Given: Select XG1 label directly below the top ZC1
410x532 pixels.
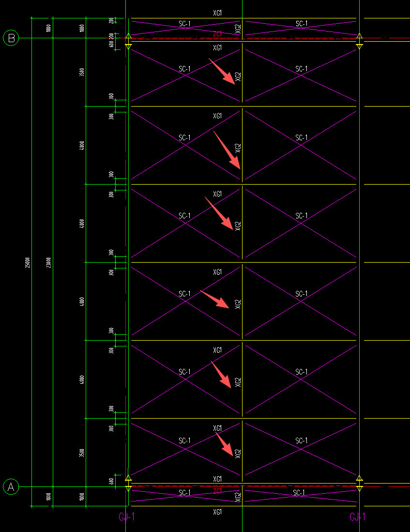Looking at the screenshot, I should pyautogui.click(x=217, y=48).
